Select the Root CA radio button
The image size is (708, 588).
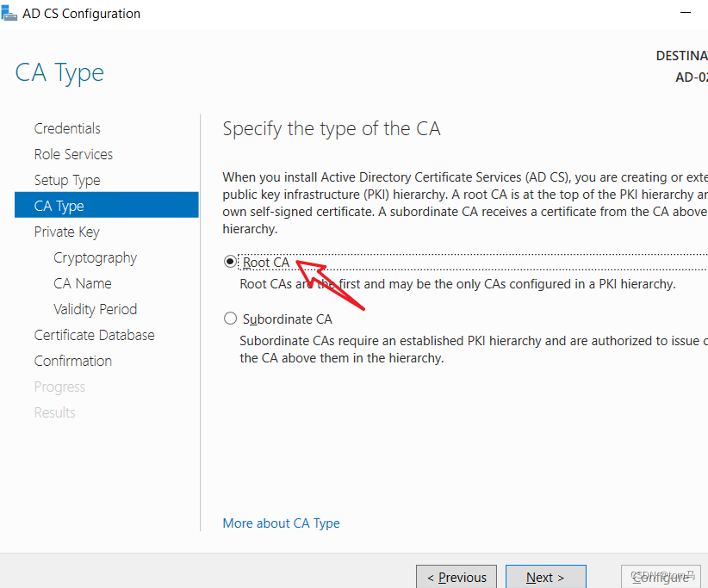coord(230,262)
